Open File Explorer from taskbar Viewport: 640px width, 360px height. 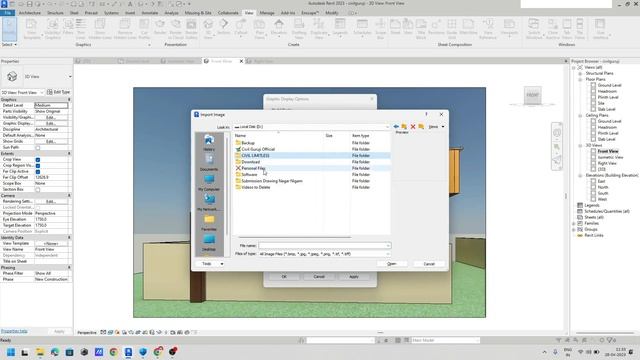40,352
